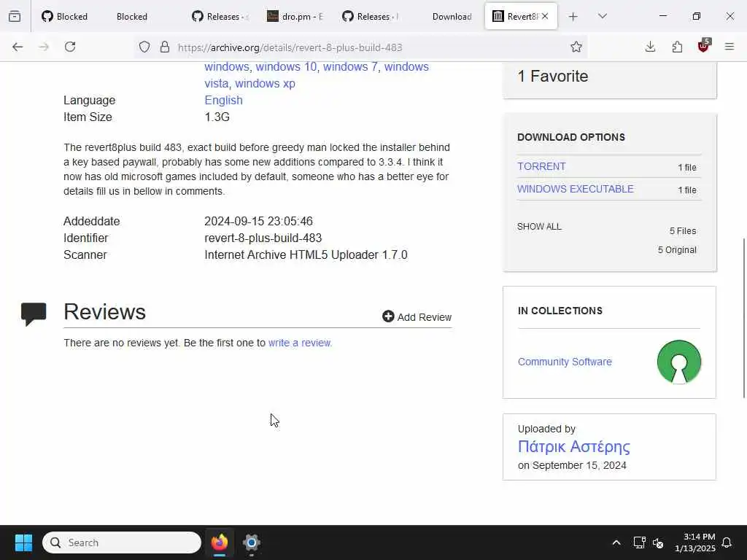Download the WINDOWS EXECUTABLE file
Image resolution: width=747 pixels, height=560 pixels.
pyautogui.click(x=575, y=189)
